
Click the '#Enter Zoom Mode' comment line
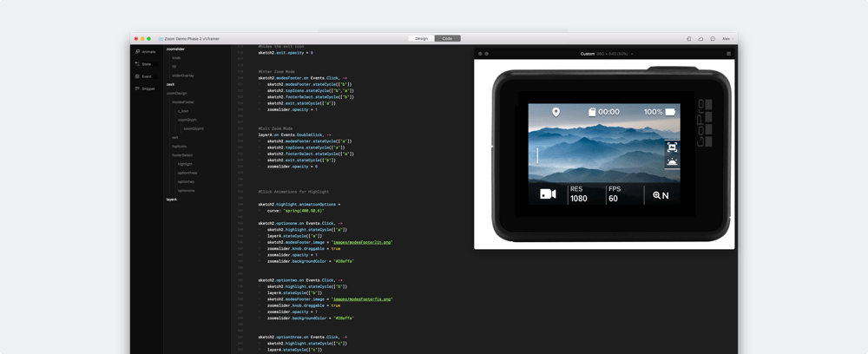coord(276,71)
